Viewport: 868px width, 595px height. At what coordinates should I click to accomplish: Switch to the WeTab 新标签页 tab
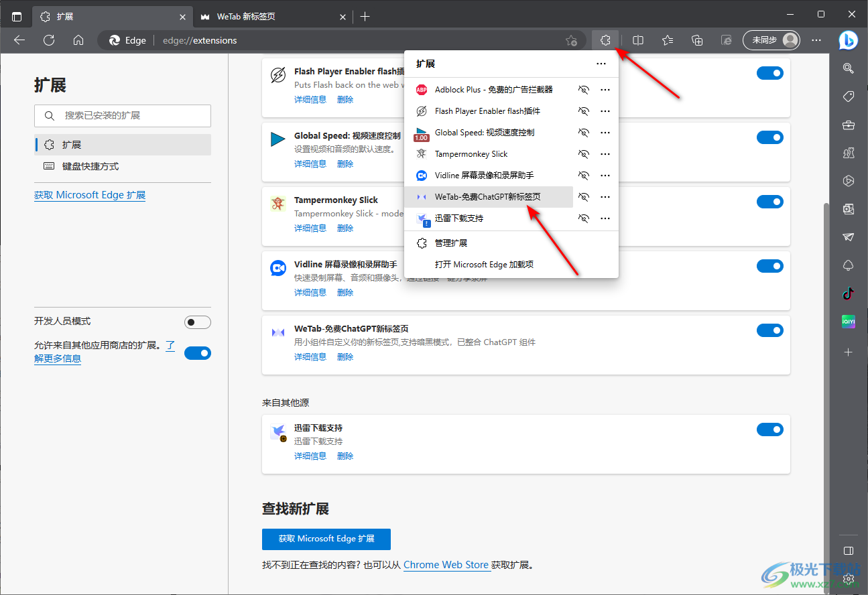tap(273, 17)
